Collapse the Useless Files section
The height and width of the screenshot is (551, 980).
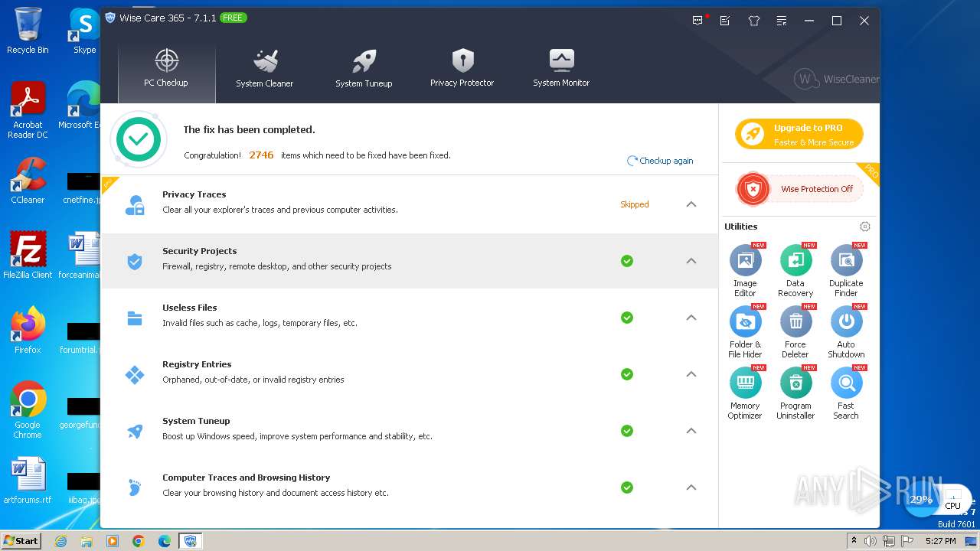tap(691, 318)
